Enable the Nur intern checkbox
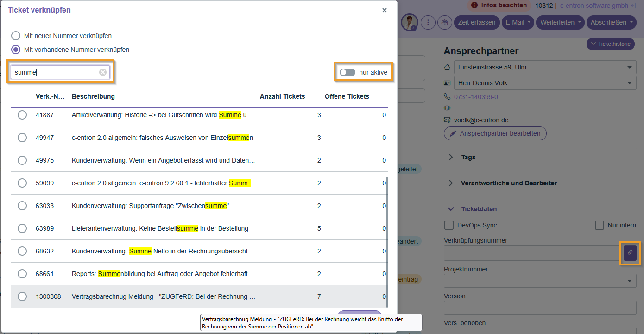 (600, 225)
